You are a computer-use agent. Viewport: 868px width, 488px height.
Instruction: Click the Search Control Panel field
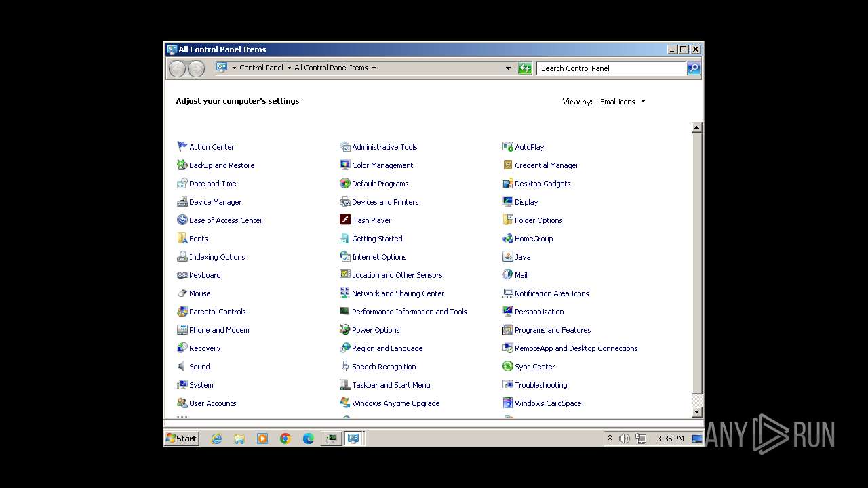pyautogui.click(x=611, y=68)
